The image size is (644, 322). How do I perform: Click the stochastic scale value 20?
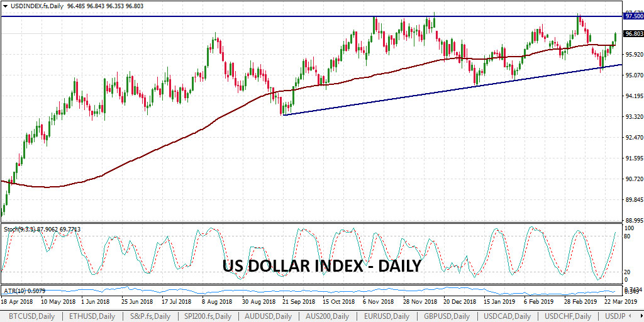627,272
